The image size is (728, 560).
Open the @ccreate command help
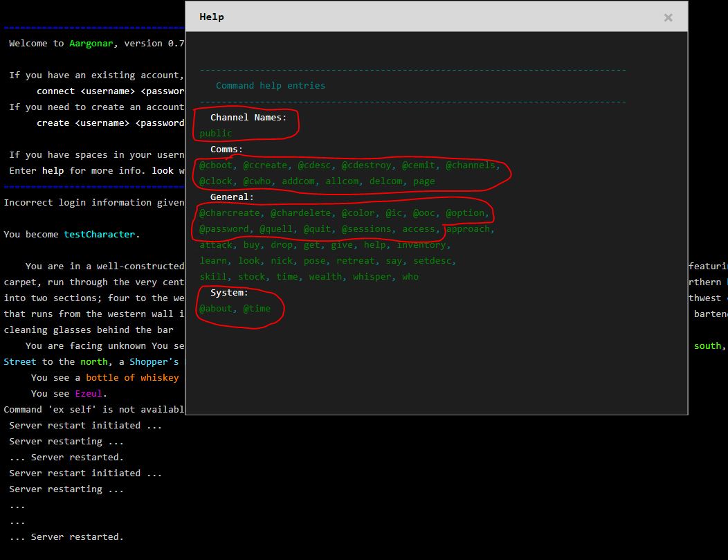point(265,165)
